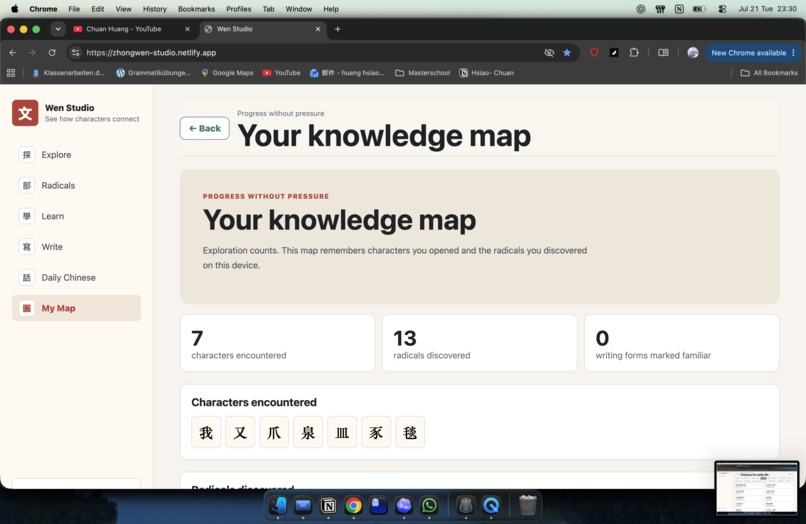This screenshot has height=524, width=806.
Task: Open the Grammatikübunge... bookmark
Action: coord(153,73)
